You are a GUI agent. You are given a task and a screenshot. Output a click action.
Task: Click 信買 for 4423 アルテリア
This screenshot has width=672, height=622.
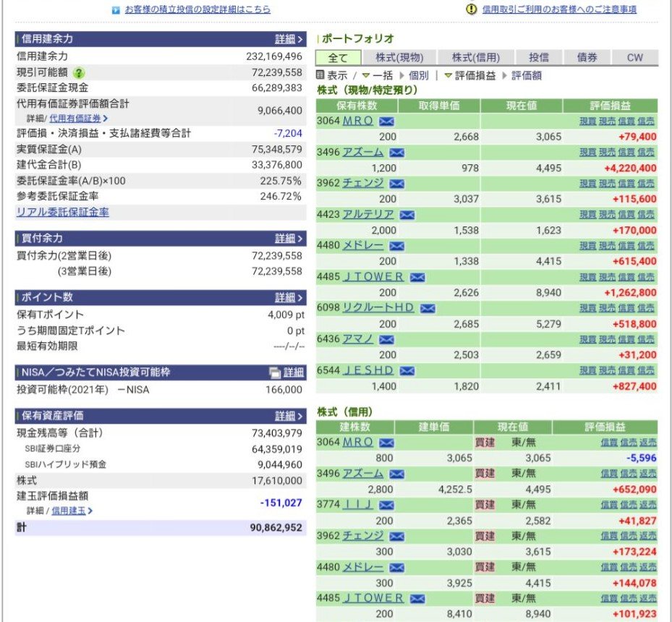[x=626, y=214]
